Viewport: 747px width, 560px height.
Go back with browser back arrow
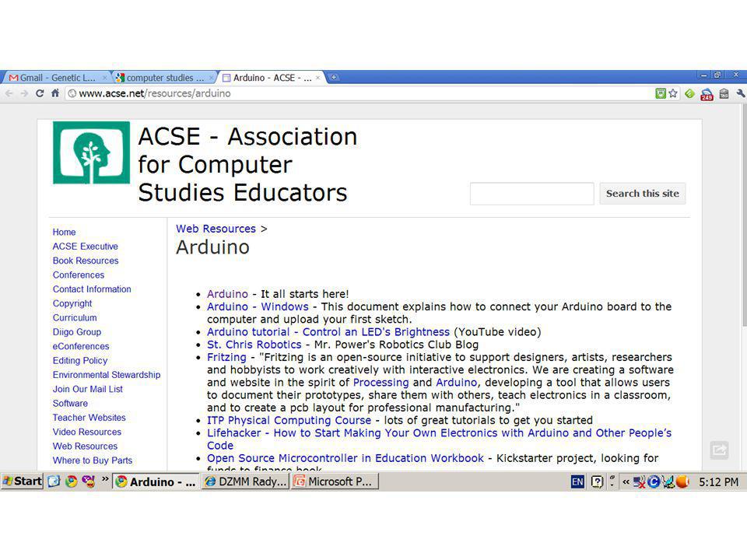(x=9, y=93)
